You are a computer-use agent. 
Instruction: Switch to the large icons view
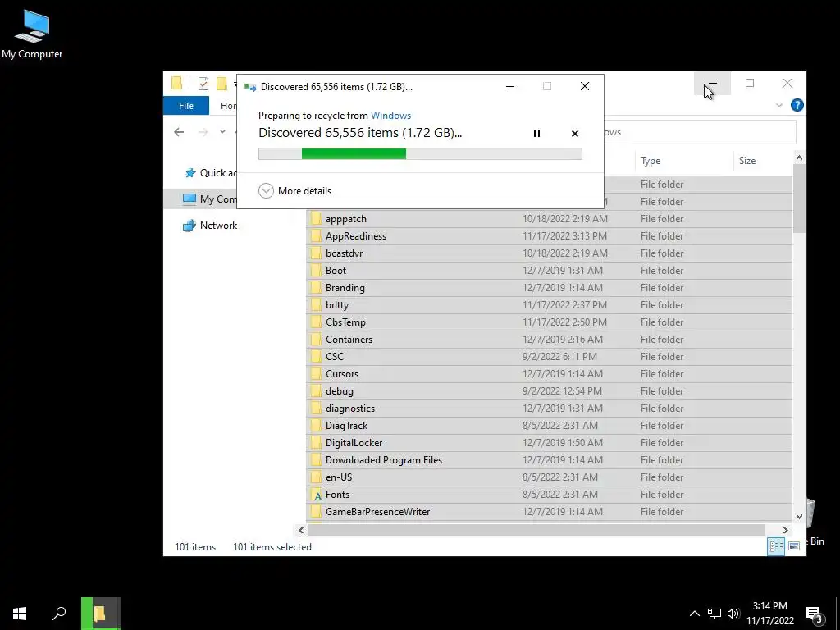794,546
